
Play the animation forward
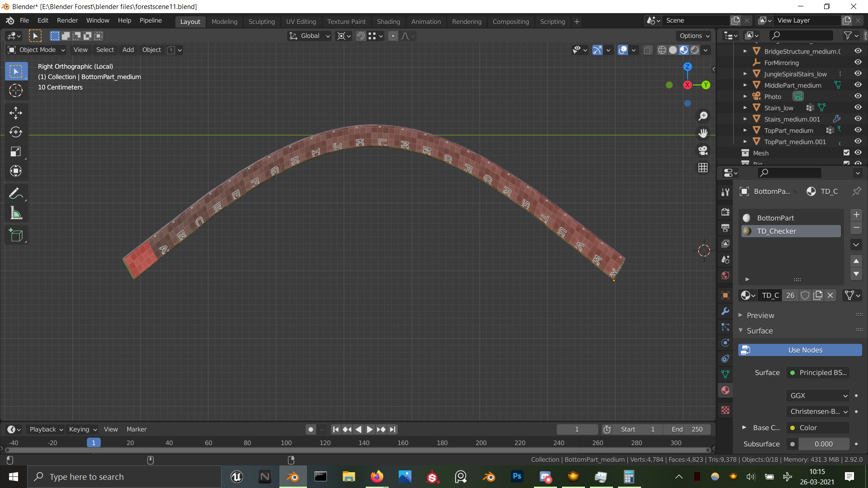click(x=369, y=430)
